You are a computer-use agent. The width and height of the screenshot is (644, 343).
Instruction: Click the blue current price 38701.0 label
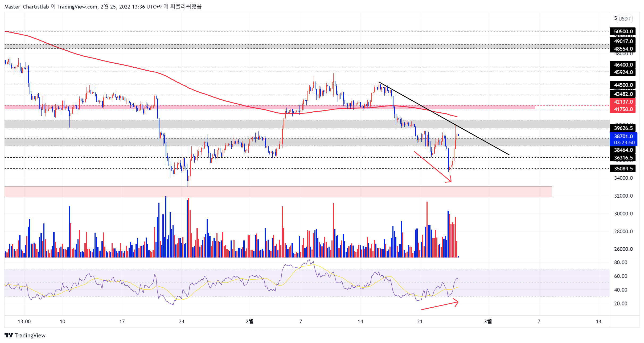(x=623, y=136)
